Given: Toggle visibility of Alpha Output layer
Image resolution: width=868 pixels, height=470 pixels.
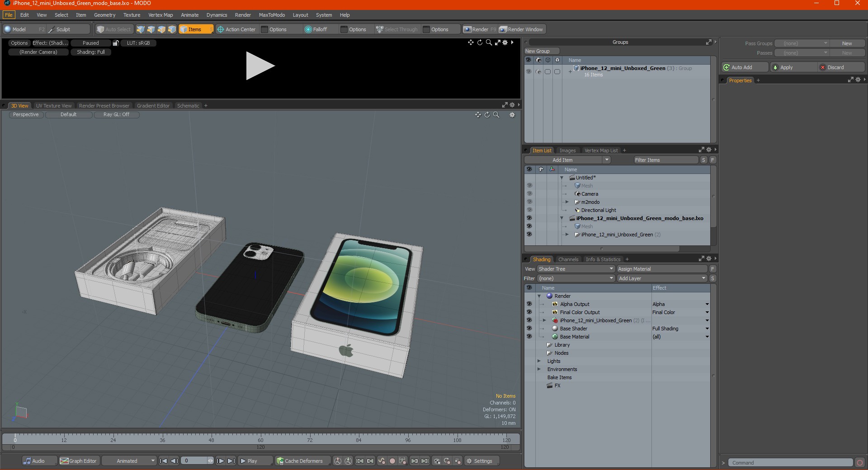Looking at the screenshot, I should [x=529, y=304].
